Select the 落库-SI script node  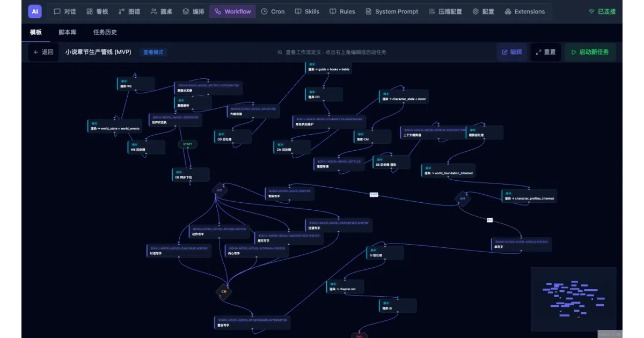click(x=398, y=306)
